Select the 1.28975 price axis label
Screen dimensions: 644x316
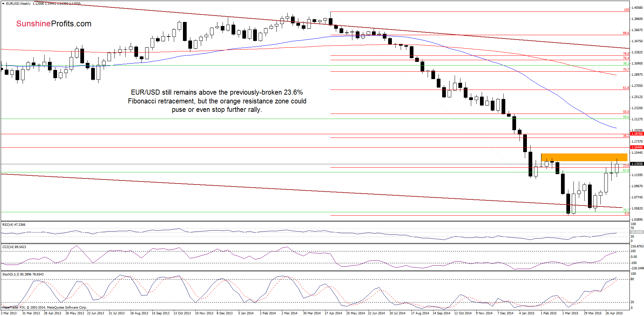click(x=637, y=75)
